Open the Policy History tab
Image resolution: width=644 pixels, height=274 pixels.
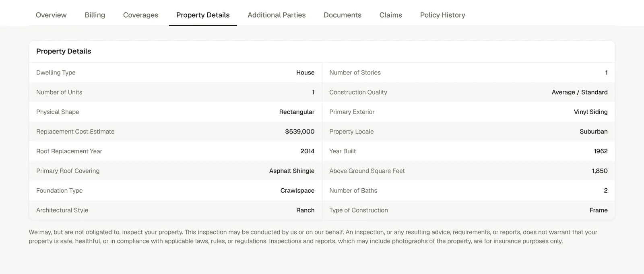(442, 15)
